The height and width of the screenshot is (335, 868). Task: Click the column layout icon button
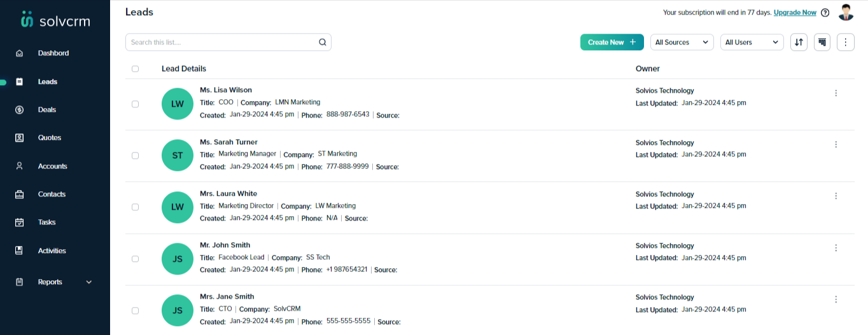(x=822, y=43)
